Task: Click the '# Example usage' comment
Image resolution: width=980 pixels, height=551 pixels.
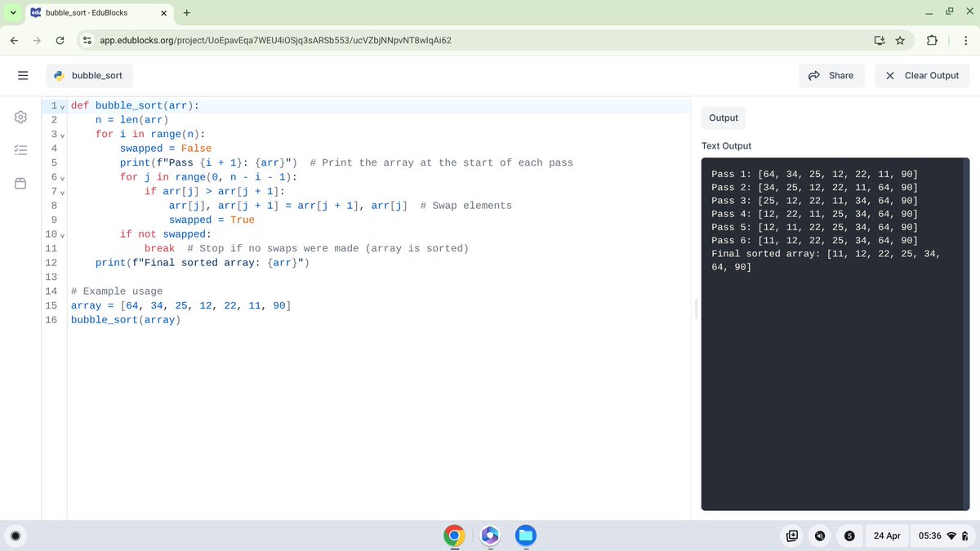Action: click(x=117, y=291)
